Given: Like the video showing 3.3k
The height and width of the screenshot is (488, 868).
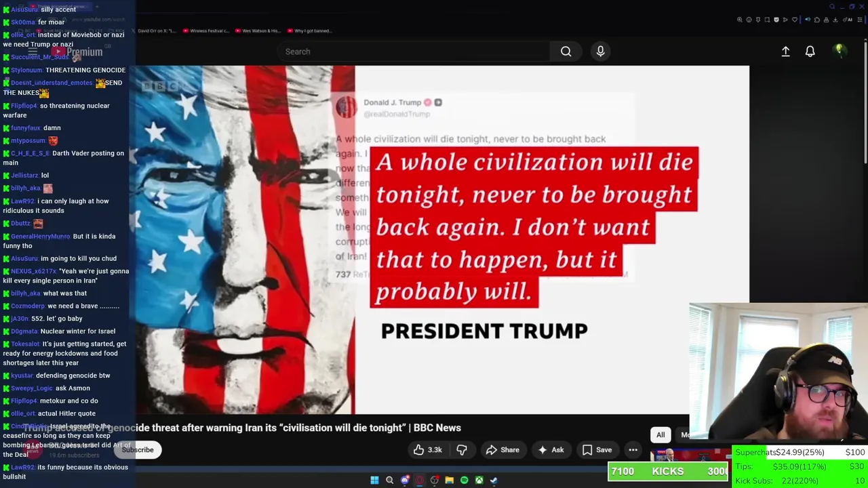Looking at the screenshot, I should click(427, 449).
